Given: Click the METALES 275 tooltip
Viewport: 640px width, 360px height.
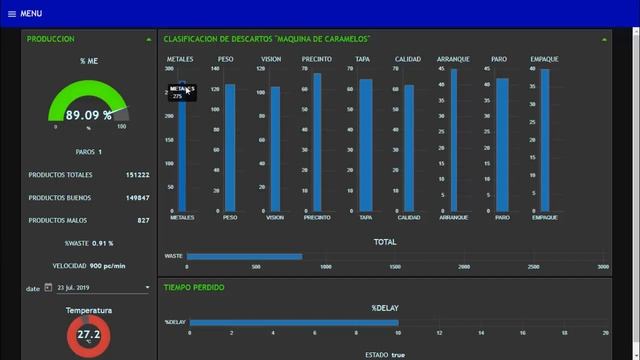Looking at the screenshot, I should point(182,93).
